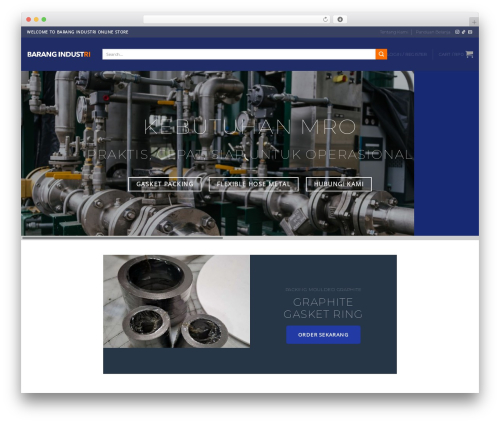This screenshot has width=500, height=423.
Task: Open the Panduan Belanja link
Action: pos(433,32)
